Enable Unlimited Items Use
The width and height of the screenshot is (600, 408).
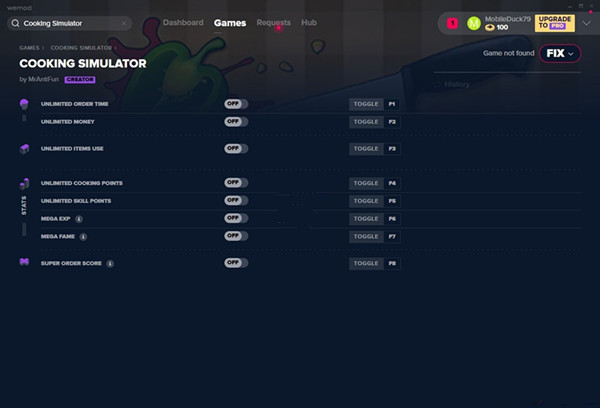pyautogui.click(x=236, y=149)
